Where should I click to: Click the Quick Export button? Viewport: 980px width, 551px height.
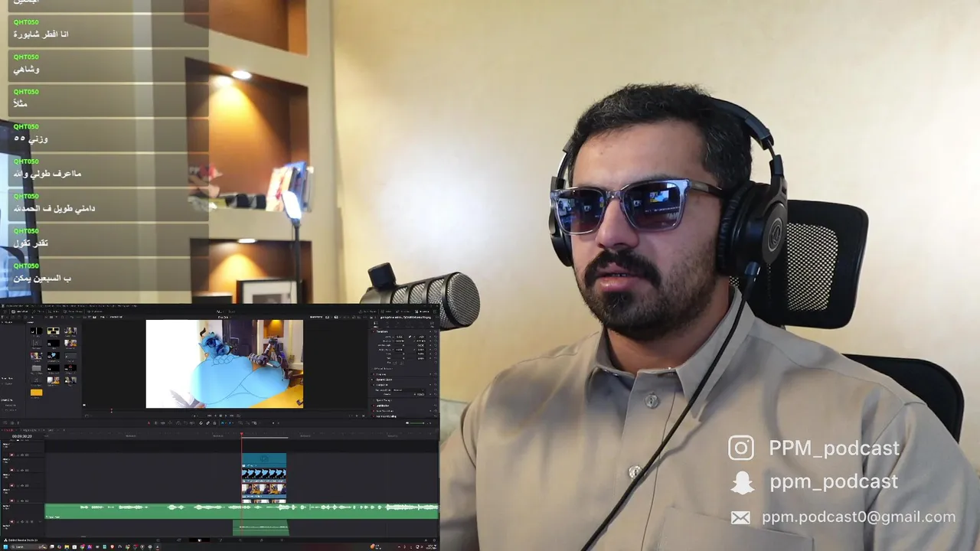coord(367,311)
